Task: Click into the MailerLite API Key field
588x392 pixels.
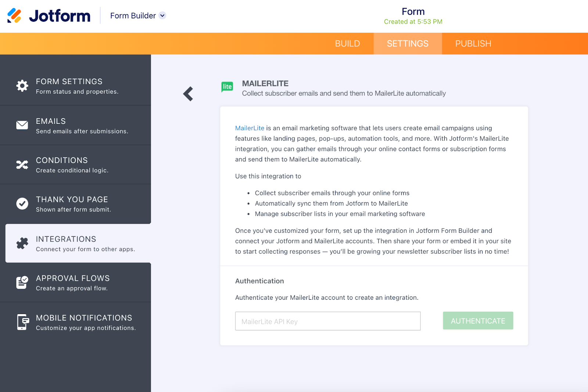Action: click(327, 321)
